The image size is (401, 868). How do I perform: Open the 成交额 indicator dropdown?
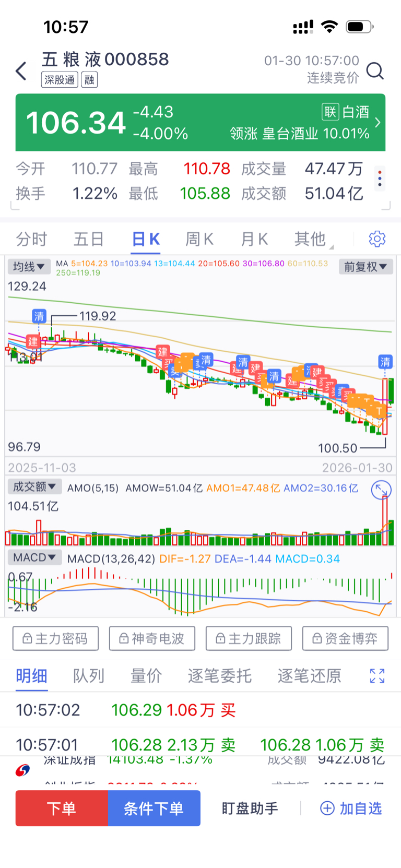(34, 486)
